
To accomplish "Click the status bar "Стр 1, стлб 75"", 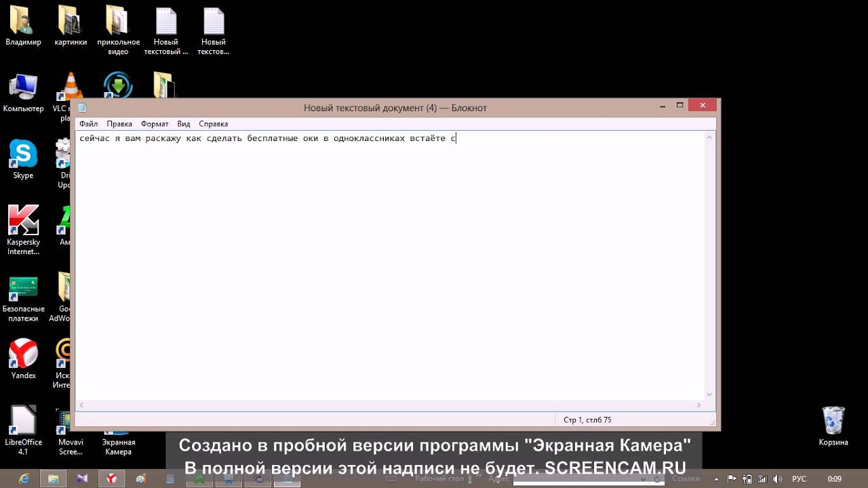I will [x=587, y=420].
